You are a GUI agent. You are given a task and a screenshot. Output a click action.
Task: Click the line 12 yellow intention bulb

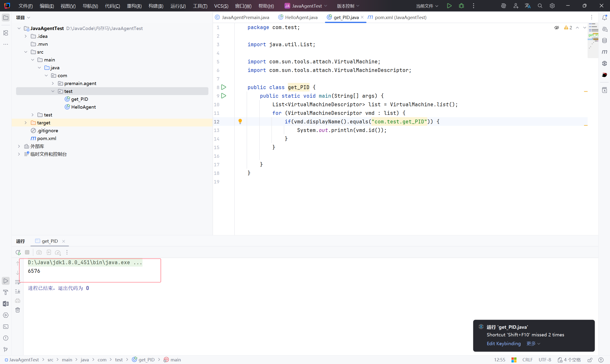click(240, 121)
